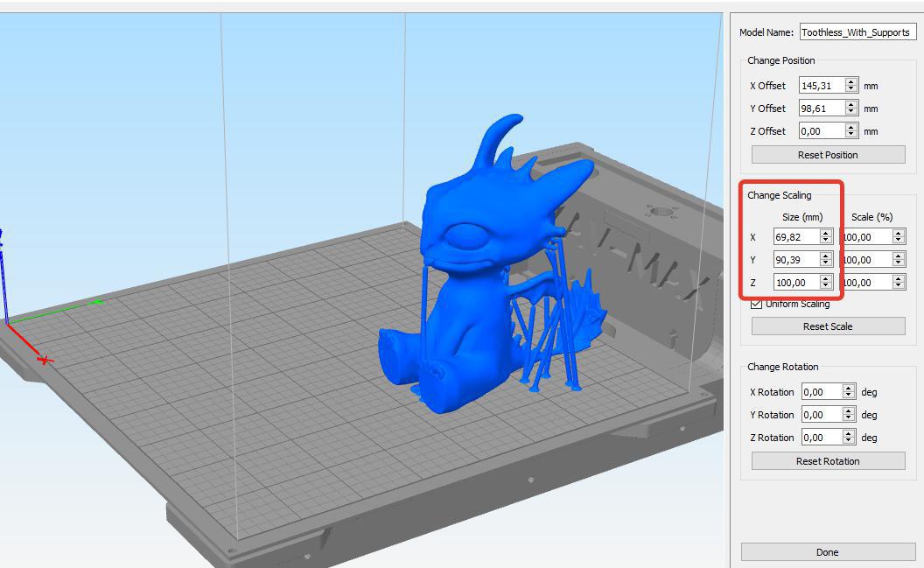
Task: Increase Y Offset with its up arrow
Action: pos(850,105)
